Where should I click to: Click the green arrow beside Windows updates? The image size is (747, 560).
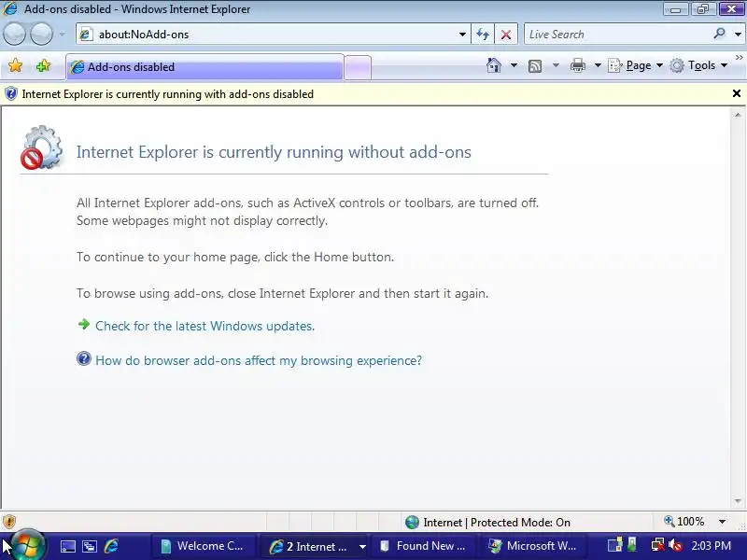point(84,324)
